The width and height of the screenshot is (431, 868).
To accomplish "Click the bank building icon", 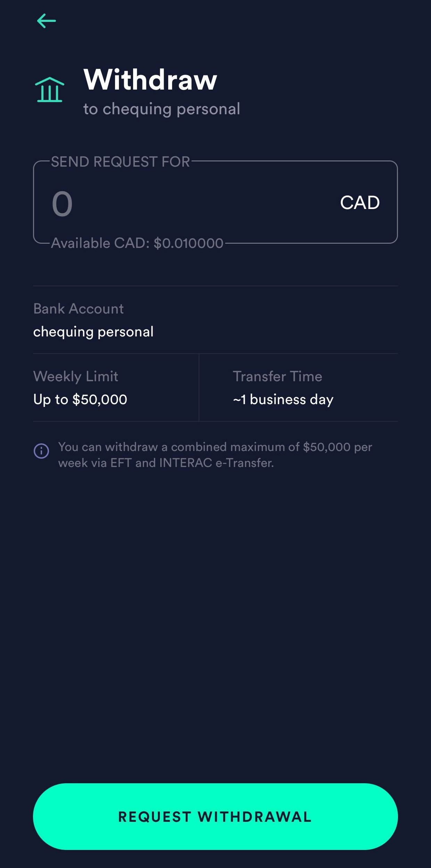I will point(50,90).
